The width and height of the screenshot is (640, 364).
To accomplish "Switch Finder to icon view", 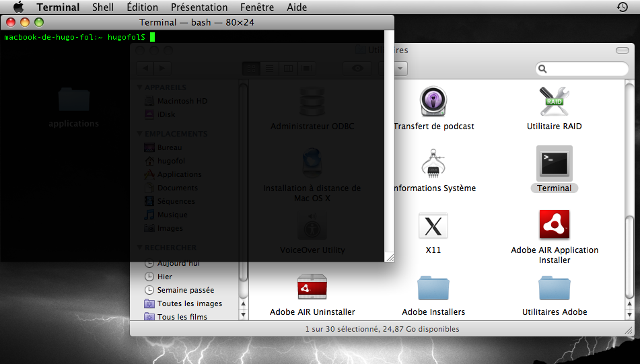I will point(252,69).
